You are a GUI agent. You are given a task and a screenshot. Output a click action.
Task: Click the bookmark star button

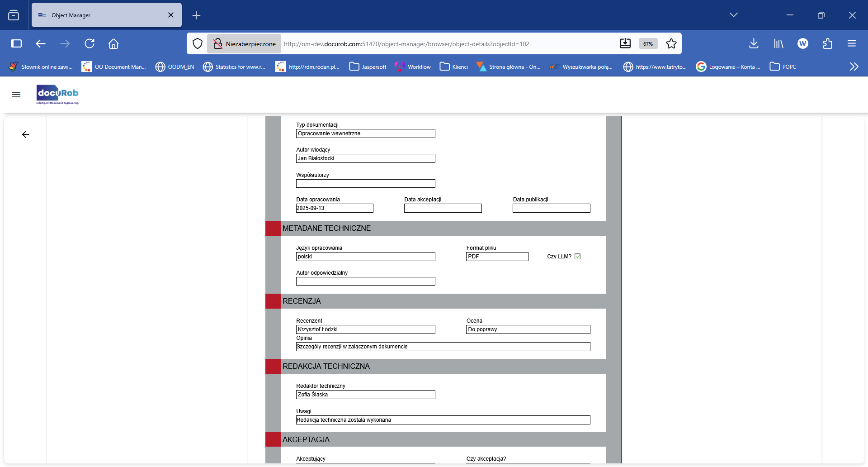[671, 43]
